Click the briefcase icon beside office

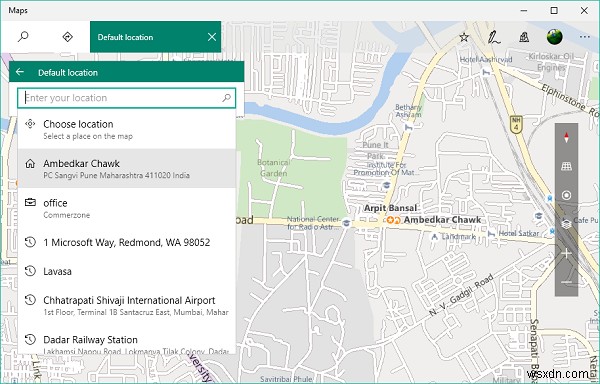[30, 202]
